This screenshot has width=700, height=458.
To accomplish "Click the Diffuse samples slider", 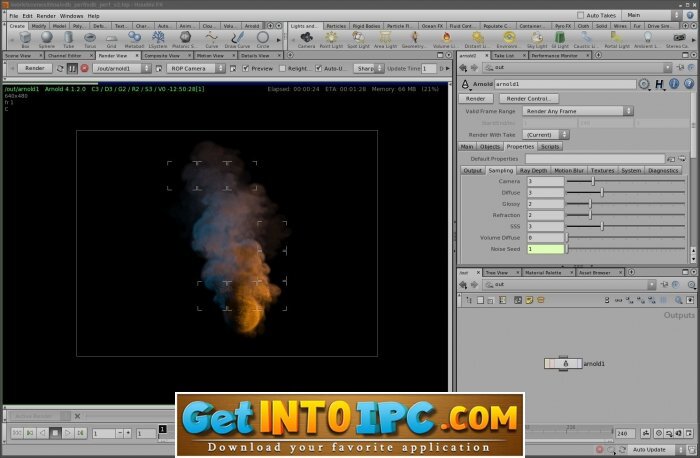I will (625, 192).
